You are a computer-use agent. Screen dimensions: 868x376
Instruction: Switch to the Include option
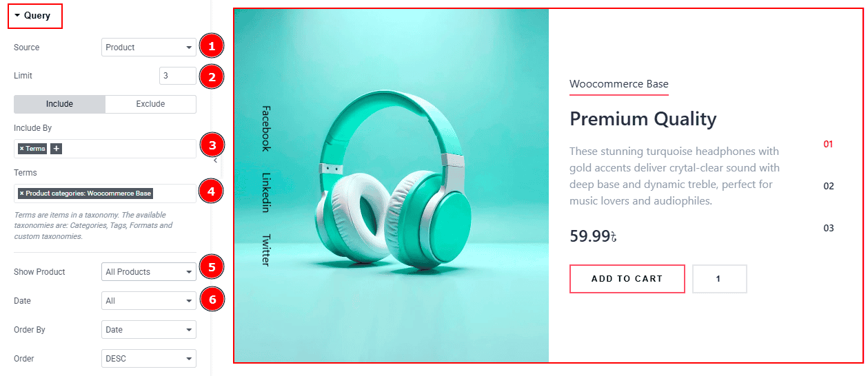pos(60,104)
